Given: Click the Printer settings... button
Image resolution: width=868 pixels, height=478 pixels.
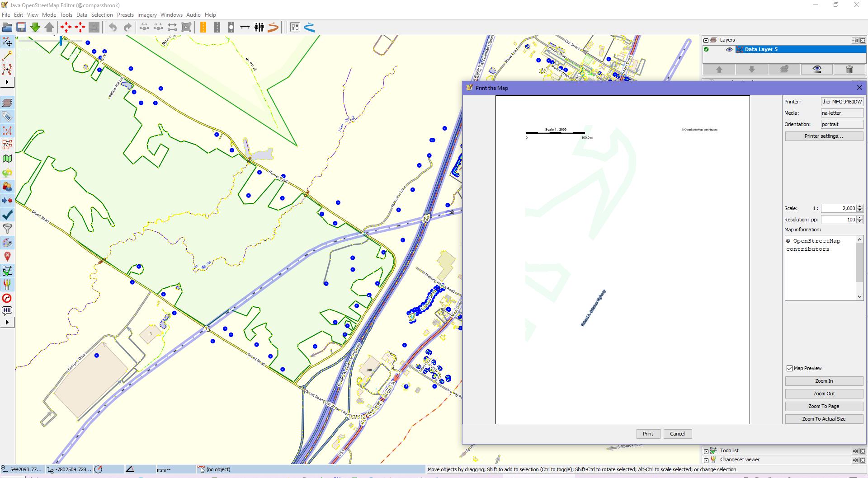Looking at the screenshot, I should (x=824, y=136).
